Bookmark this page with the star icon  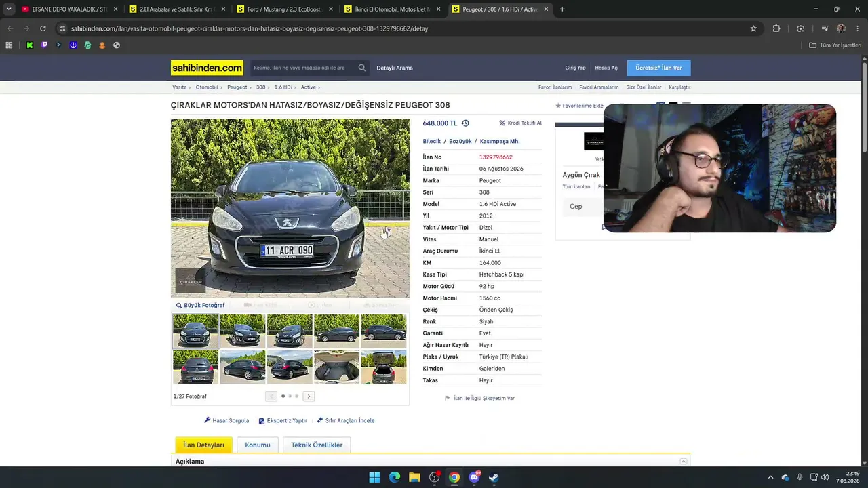click(x=753, y=28)
